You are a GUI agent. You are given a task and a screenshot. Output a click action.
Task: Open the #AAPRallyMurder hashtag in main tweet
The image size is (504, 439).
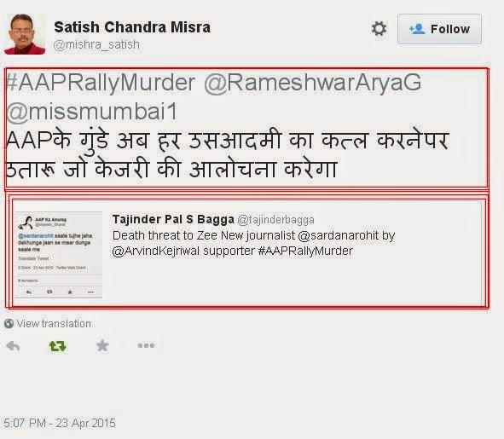coord(101,83)
